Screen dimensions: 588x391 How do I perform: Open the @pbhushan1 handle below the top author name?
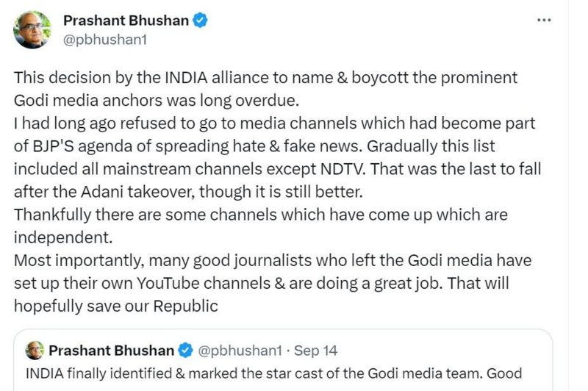click(105, 40)
